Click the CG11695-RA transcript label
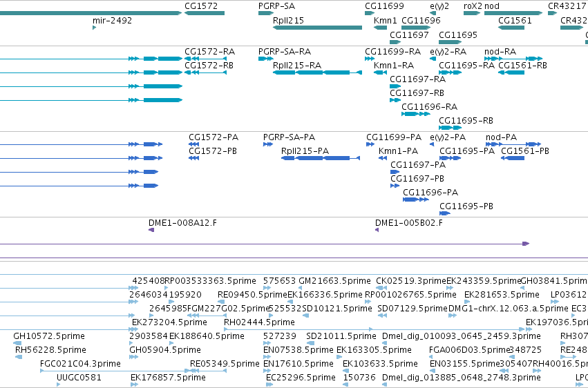The image size is (588, 388). click(466, 65)
